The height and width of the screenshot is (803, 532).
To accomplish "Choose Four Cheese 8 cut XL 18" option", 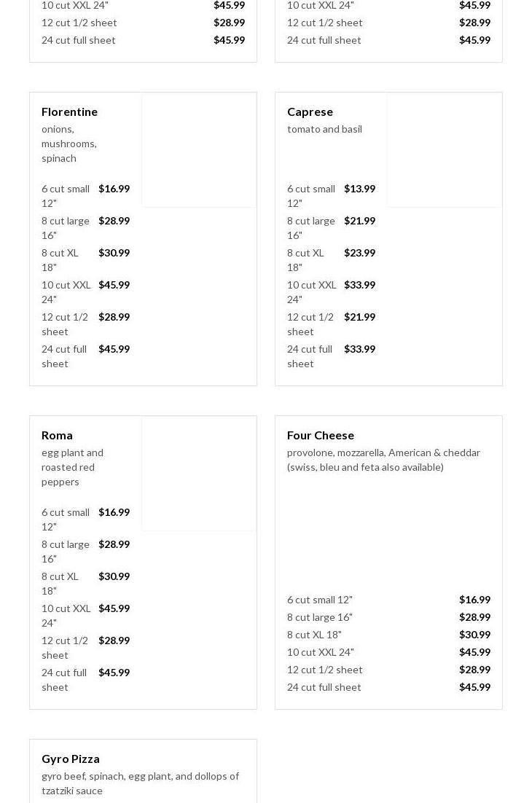I will 388,635.
